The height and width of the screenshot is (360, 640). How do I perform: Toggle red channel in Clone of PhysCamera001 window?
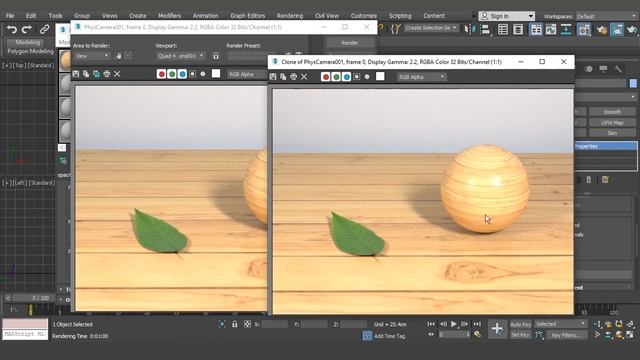click(326, 77)
